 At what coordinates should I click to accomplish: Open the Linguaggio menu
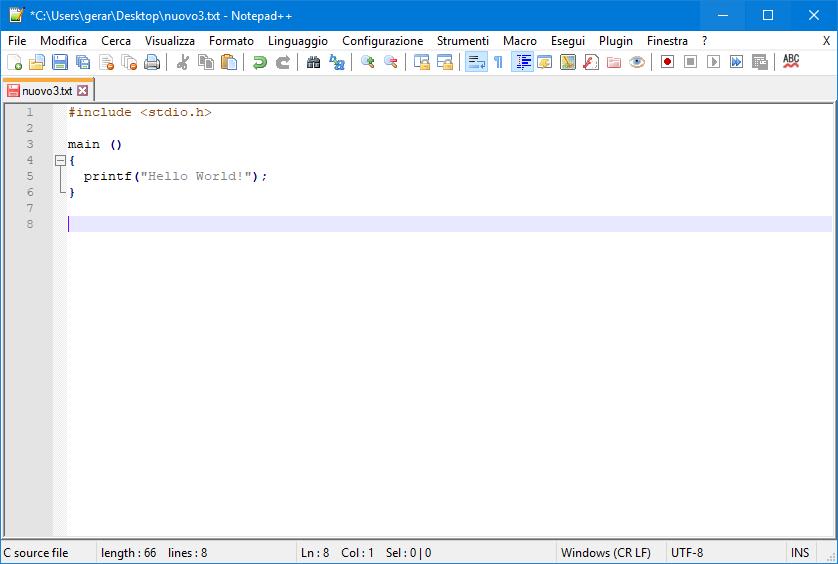pyautogui.click(x=298, y=41)
